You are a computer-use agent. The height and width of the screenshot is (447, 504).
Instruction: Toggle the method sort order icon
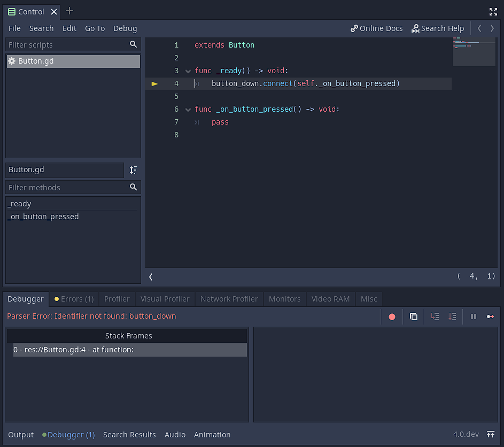pos(134,169)
